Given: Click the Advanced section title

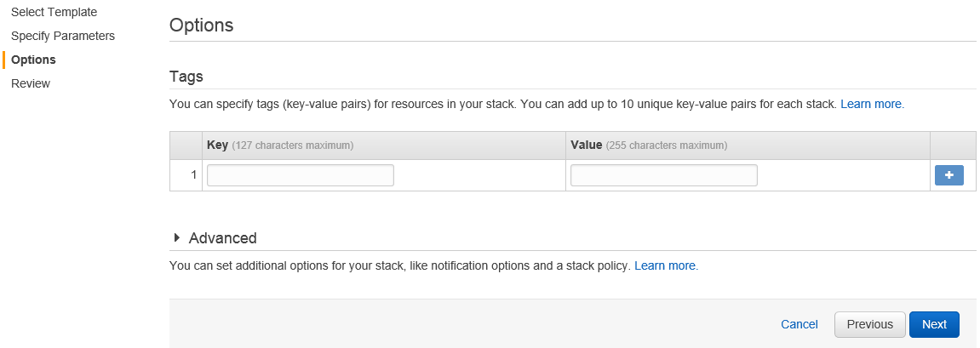Looking at the screenshot, I should point(222,238).
